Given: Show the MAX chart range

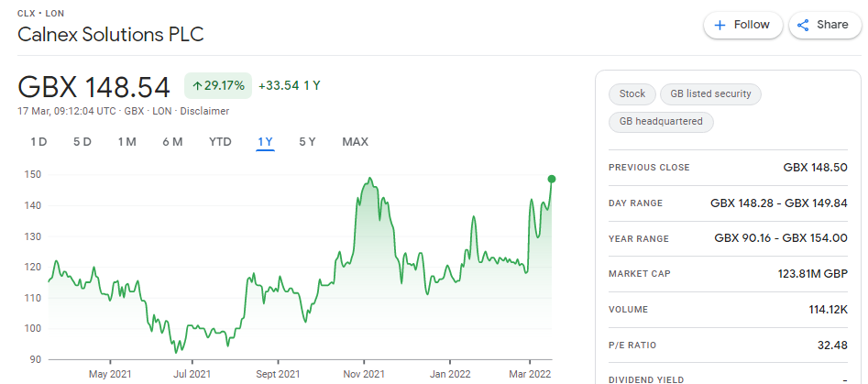Looking at the screenshot, I should coord(355,142).
